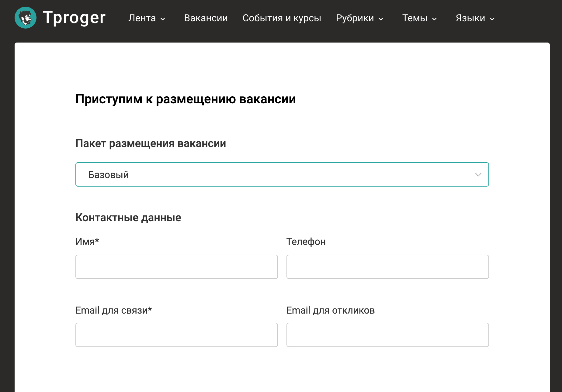Click the chevron arrow in the package selector
The width and height of the screenshot is (562, 392).
click(x=478, y=174)
